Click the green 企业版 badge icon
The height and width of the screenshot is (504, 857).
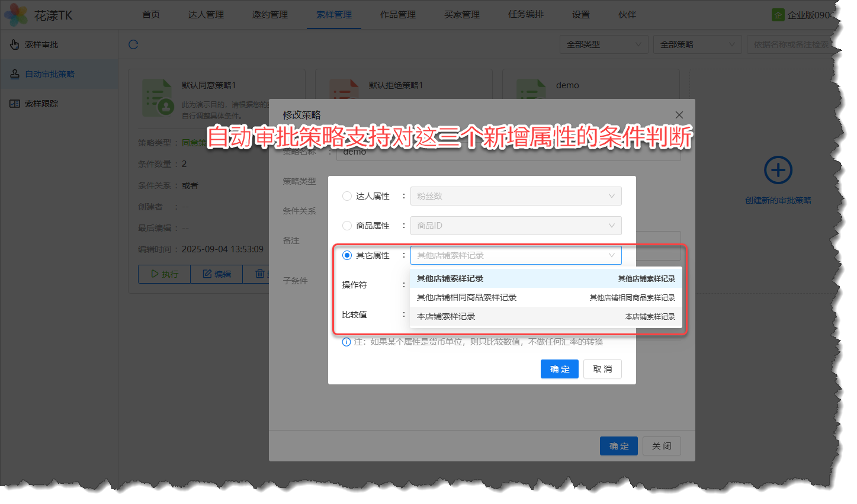coord(778,15)
